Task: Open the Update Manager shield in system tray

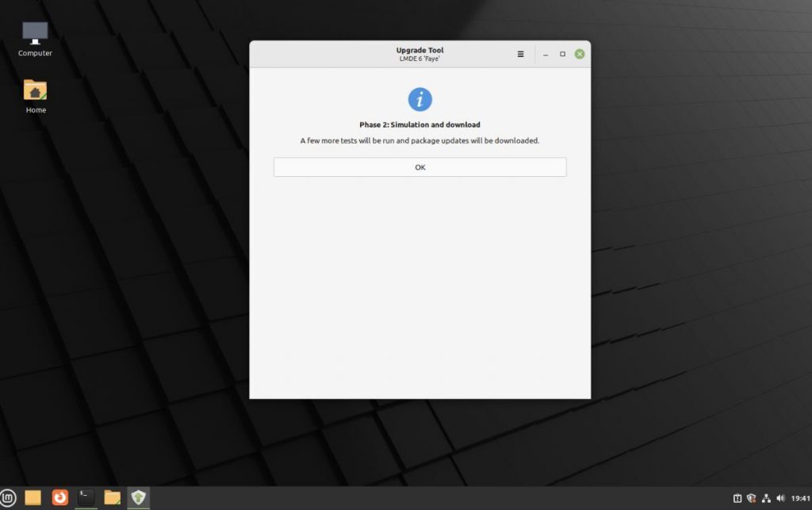Action: coord(751,498)
